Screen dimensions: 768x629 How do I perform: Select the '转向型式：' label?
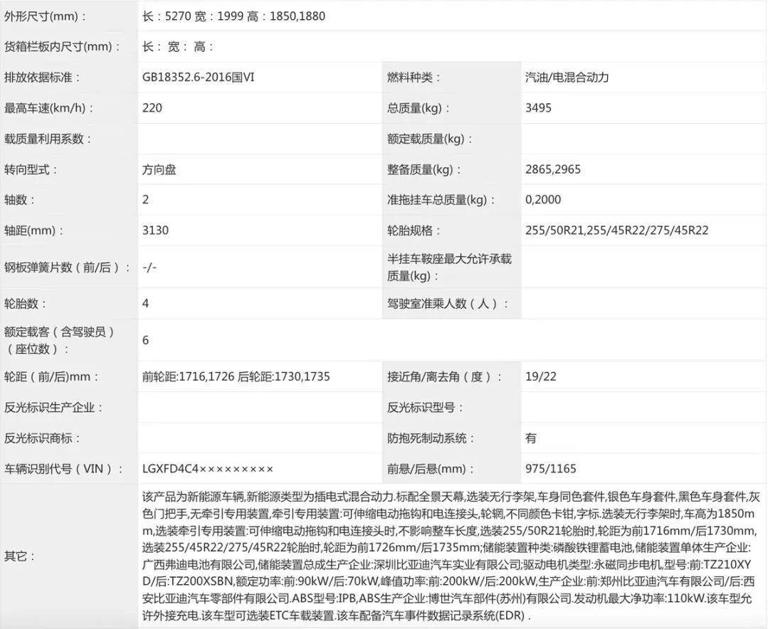pos(30,169)
